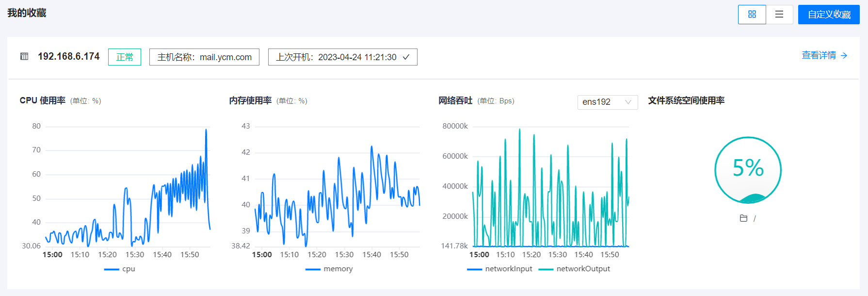Screen dimensions: 868x296
Task: Click the folder icon under filesystem usage
Action: (x=743, y=218)
